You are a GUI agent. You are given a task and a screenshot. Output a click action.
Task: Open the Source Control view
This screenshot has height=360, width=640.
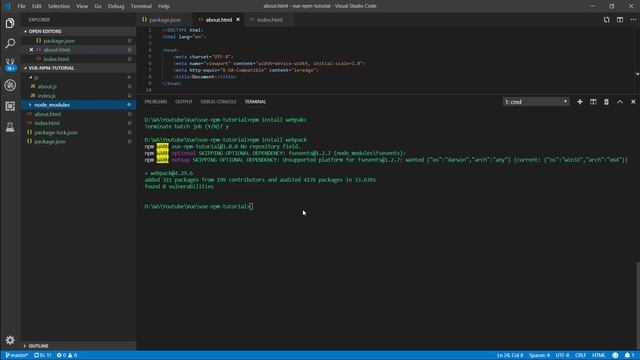(10, 64)
